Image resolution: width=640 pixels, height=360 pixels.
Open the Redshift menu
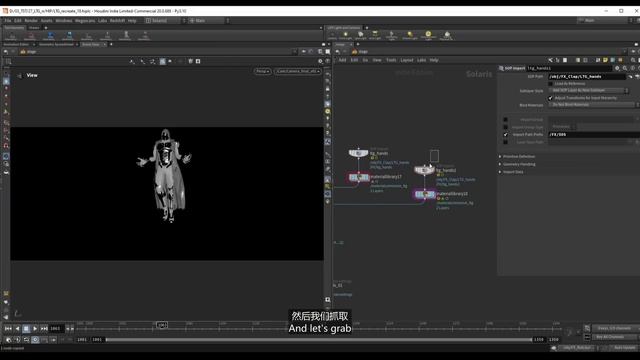[x=117, y=20]
